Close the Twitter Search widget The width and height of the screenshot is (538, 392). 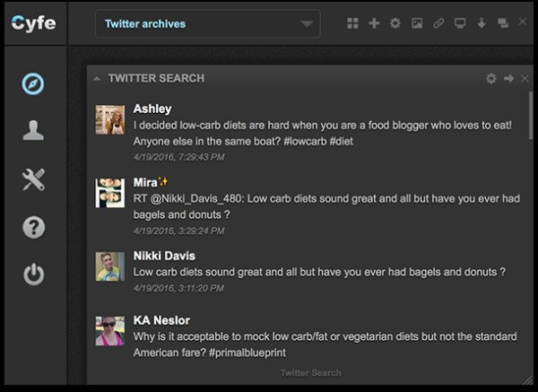tap(525, 79)
